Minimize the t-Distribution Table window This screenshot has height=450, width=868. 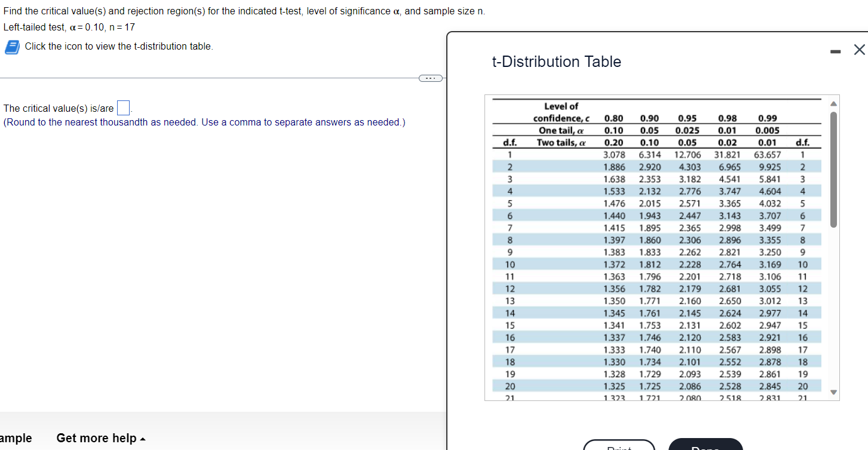pyautogui.click(x=835, y=51)
